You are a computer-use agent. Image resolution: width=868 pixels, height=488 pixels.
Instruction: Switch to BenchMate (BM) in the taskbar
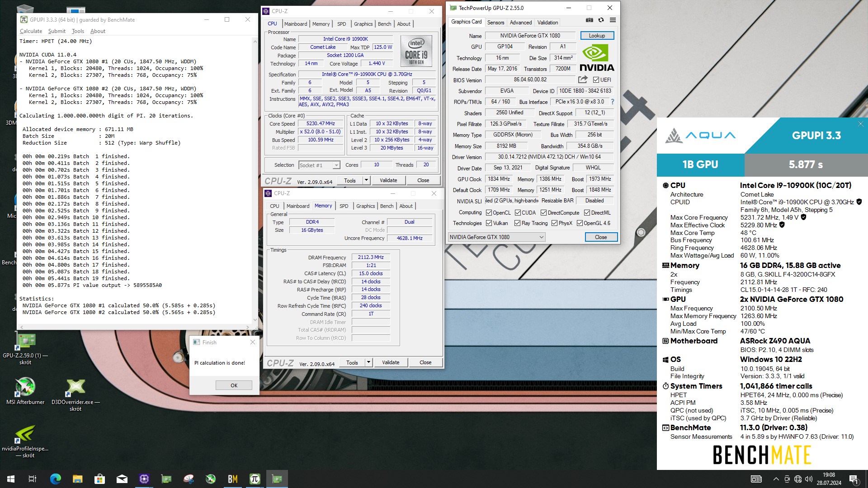tap(233, 479)
